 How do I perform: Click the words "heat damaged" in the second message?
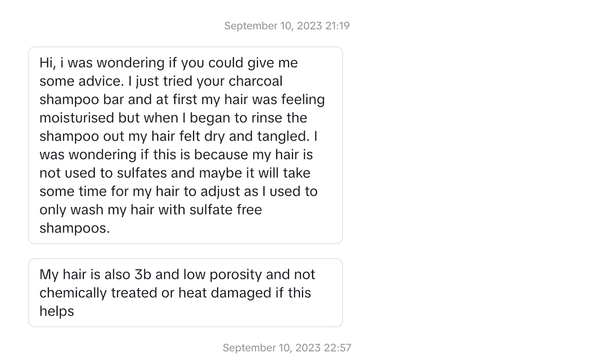click(225, 293)
